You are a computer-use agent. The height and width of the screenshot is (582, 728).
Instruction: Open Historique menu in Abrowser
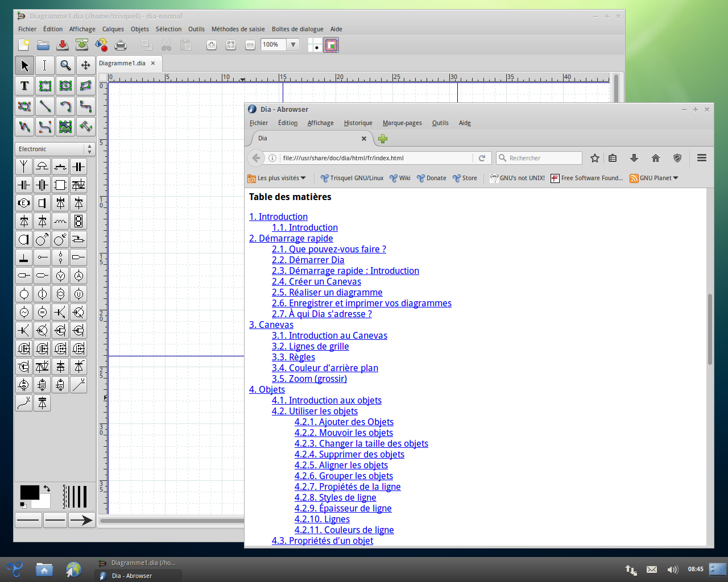pyautogui.click(x=358, y=123)
